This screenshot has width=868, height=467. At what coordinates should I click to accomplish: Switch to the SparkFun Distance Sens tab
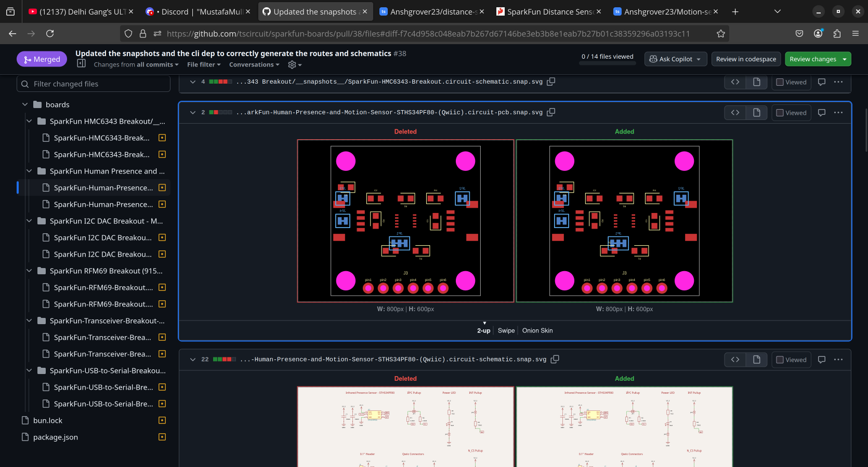tap(549, 11)
